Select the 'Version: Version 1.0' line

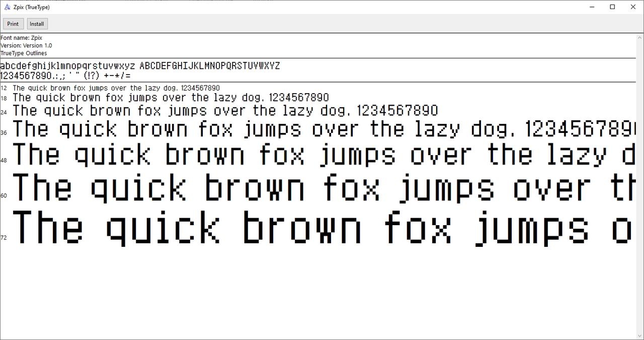26,45
